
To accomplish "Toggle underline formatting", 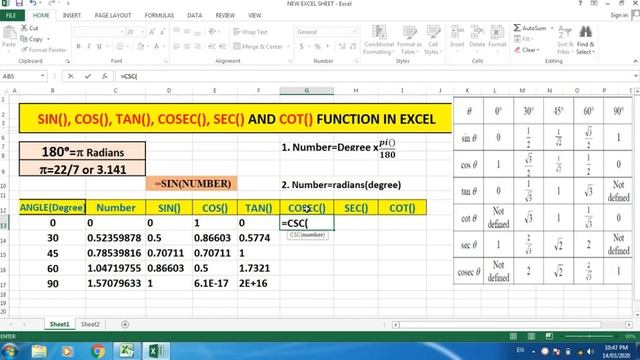I will (99, 47).
